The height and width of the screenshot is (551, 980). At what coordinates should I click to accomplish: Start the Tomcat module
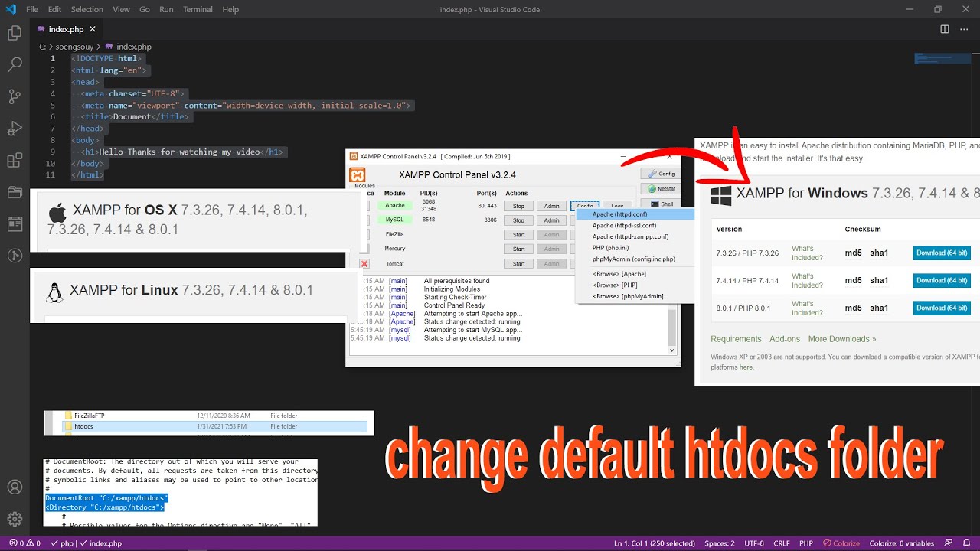(518, 264)
